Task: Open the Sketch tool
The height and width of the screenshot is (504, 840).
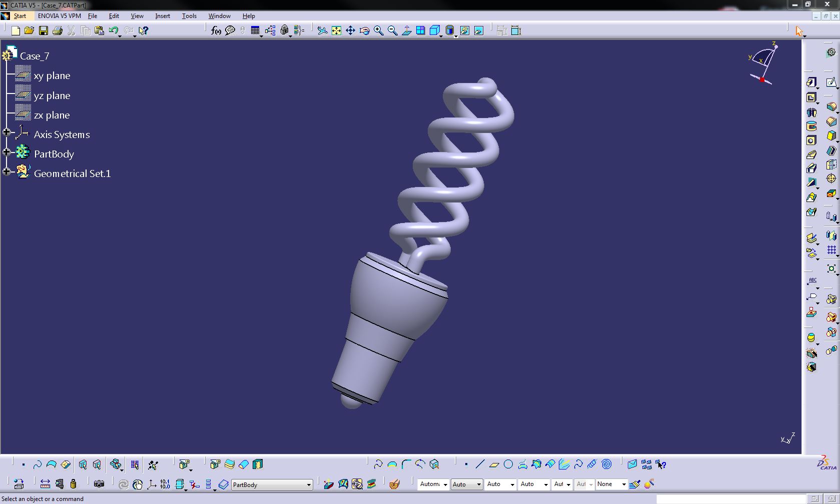Action: 831,82
